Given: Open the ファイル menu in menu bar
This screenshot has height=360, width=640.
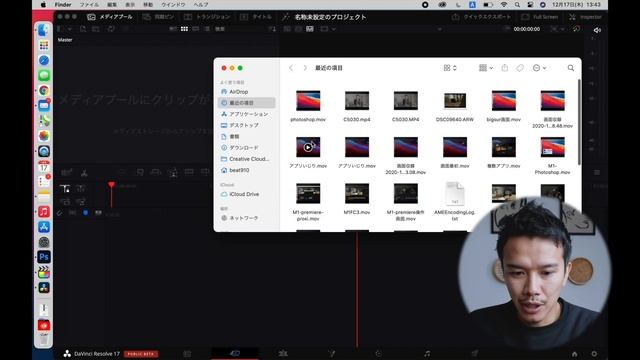Looking at the screenshot, I should point(89,4).
